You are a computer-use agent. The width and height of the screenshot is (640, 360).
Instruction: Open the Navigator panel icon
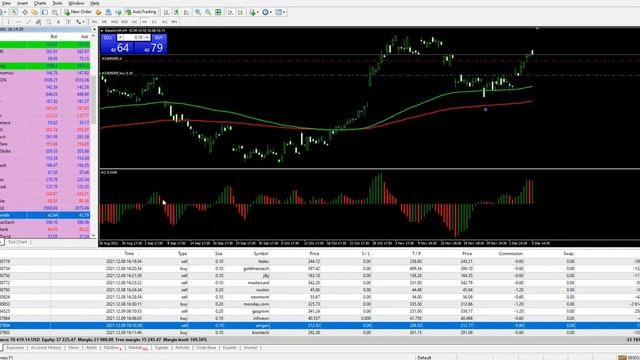35,12
